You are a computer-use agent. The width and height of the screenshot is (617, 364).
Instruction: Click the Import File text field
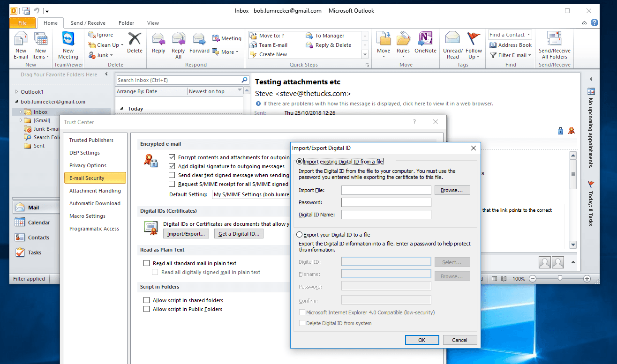(386, 190)
